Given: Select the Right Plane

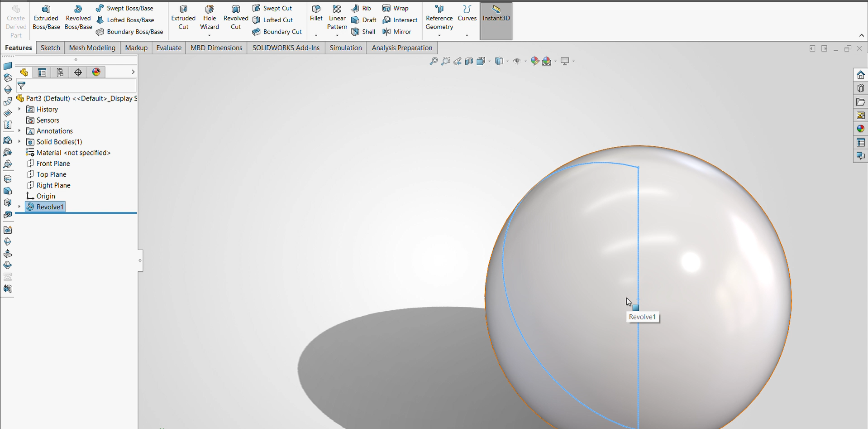Looking at the screenshot, I should click(48, 185).
